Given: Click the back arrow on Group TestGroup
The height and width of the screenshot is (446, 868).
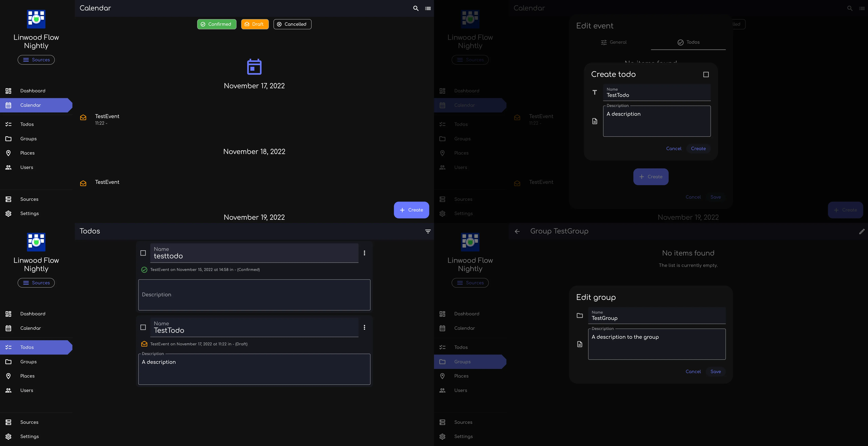Looking at the screenshot, I should point(517,231).
